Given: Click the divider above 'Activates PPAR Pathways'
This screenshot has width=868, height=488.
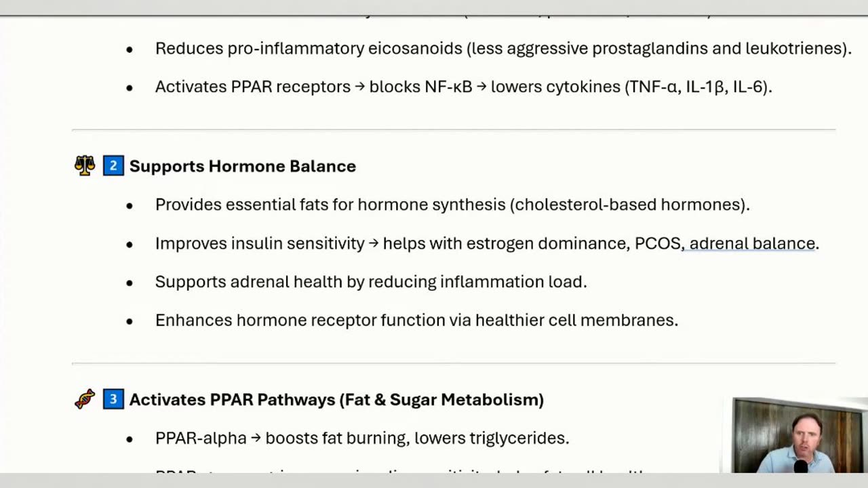Looking at the screenshot, I should point(453,363).
